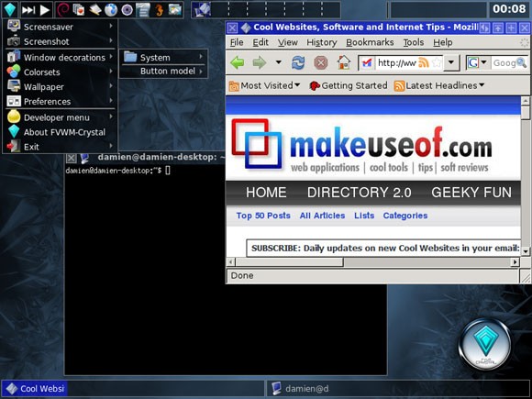Open the Wallpaper submenu
The width and height of the screenshot is (532, 399).
60,87
